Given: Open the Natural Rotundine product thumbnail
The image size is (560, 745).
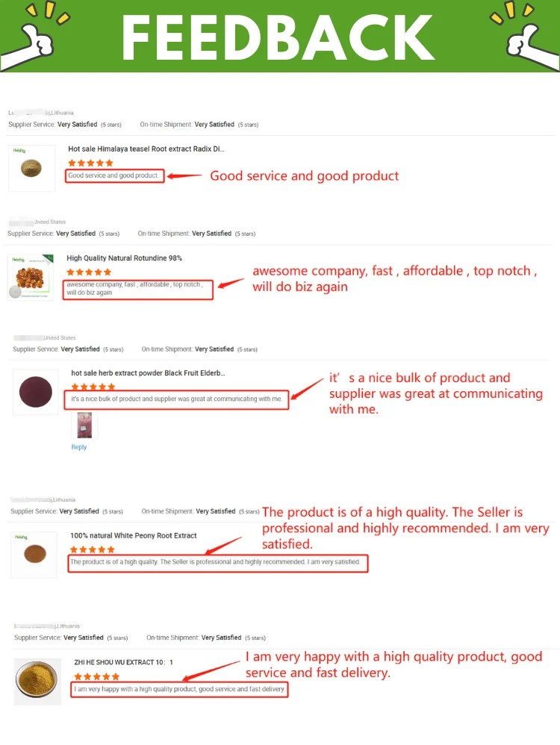Looking at the screenshot, I should pos(30,277).
